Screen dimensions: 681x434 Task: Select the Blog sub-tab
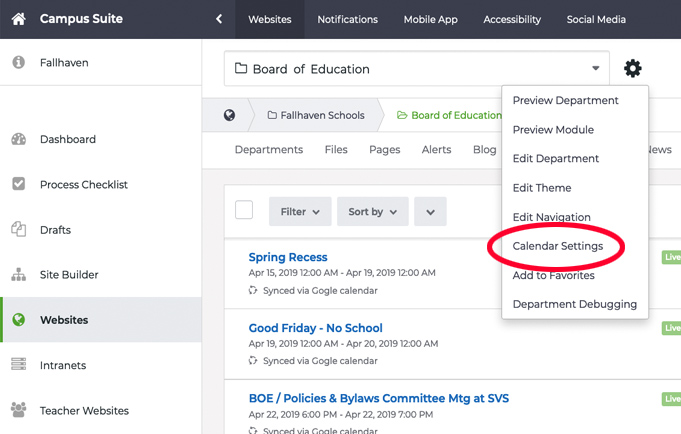pyautogui.click(x=485, y=149)
